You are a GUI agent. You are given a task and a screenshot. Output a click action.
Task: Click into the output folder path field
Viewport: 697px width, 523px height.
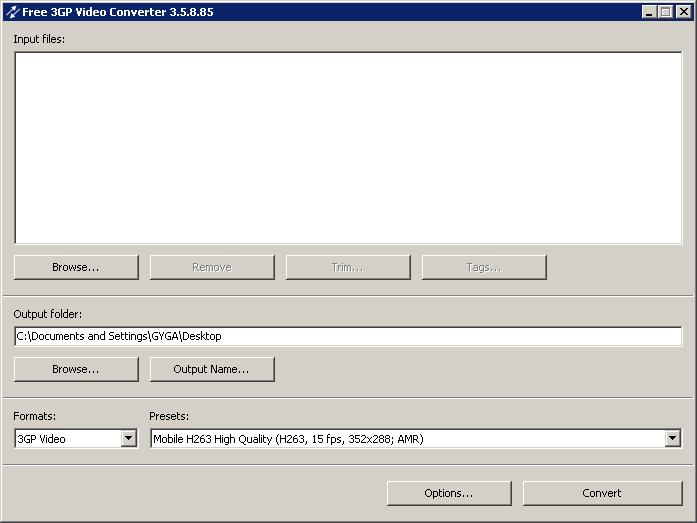pyautogui.click(x=348, y=336)
